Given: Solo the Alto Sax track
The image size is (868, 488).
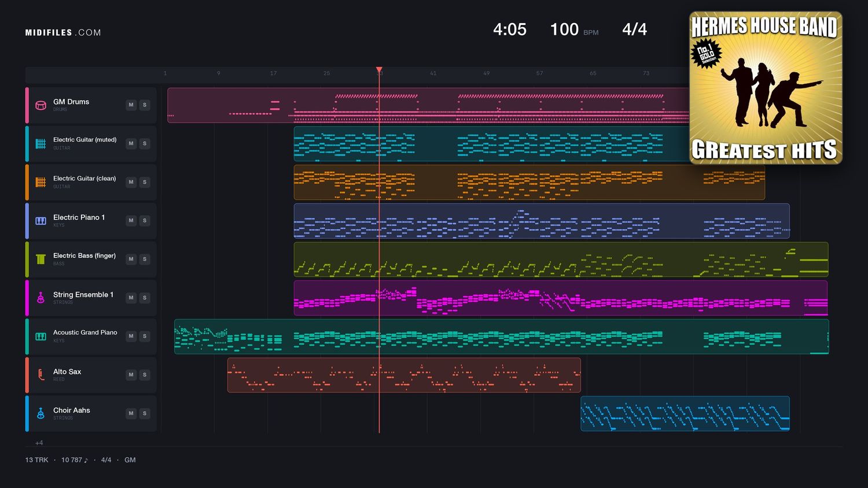Looking at the screenshot, I should pyautogui.click(x=145, y=375).
